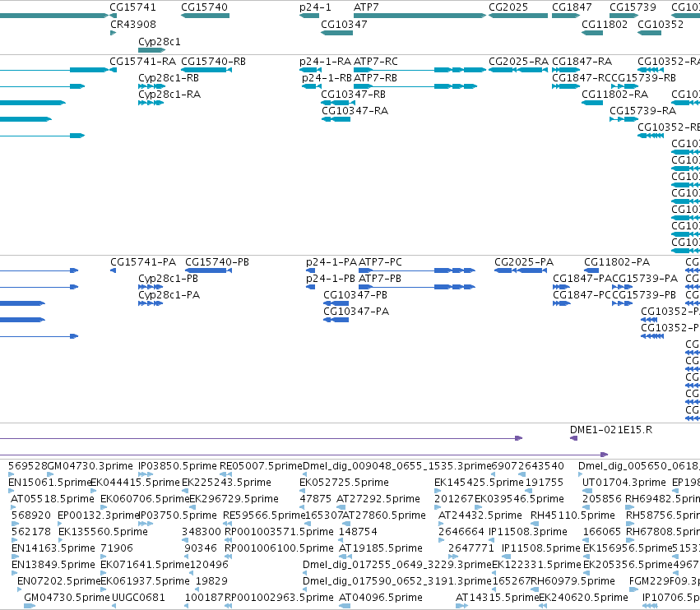Select transcript ATP7-RC

pos(375,61)
